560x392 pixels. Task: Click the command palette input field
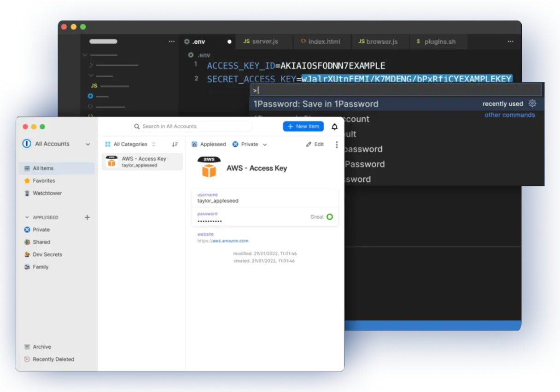(397, 90)
